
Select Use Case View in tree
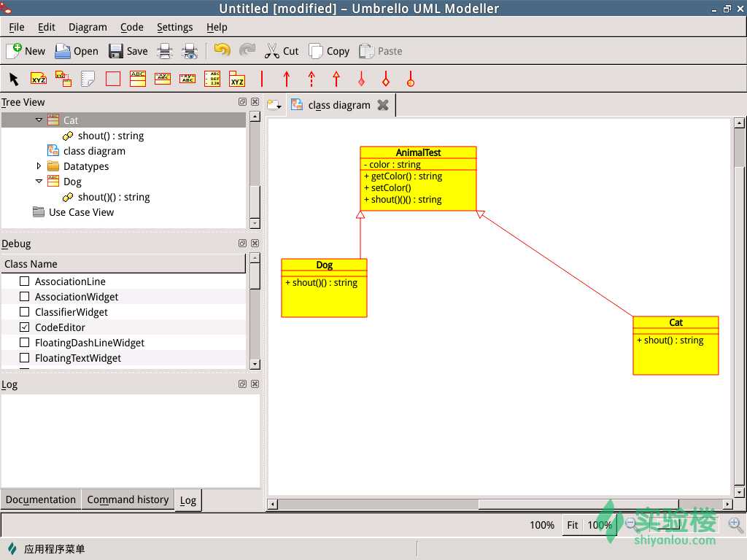pyautogui.click(x=81, y=212)
